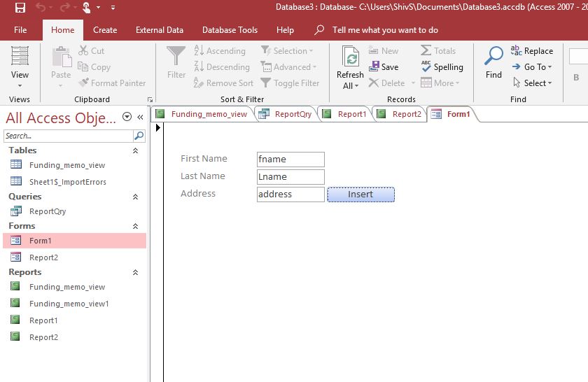Switch to the Funding_memo_view document tab

pyautogui.click(x=202, y=114)
